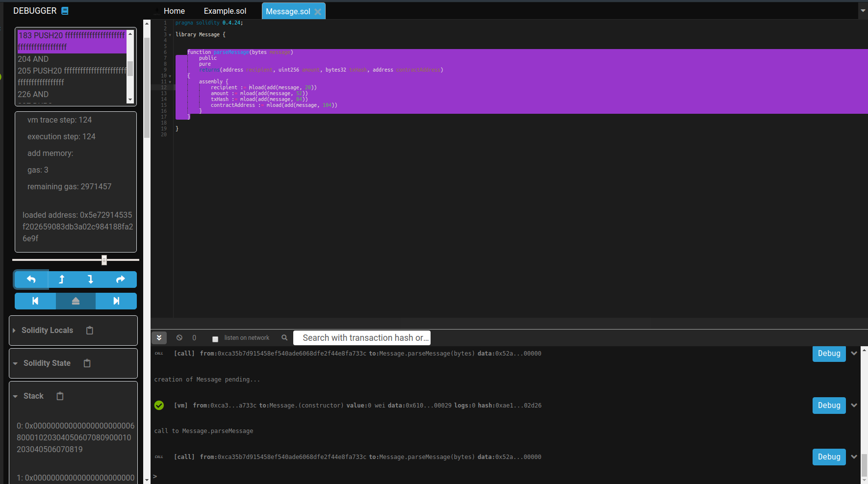Open the Home tab
The height and width of the screenshot is (484, 868).
(x=174, y=10)
